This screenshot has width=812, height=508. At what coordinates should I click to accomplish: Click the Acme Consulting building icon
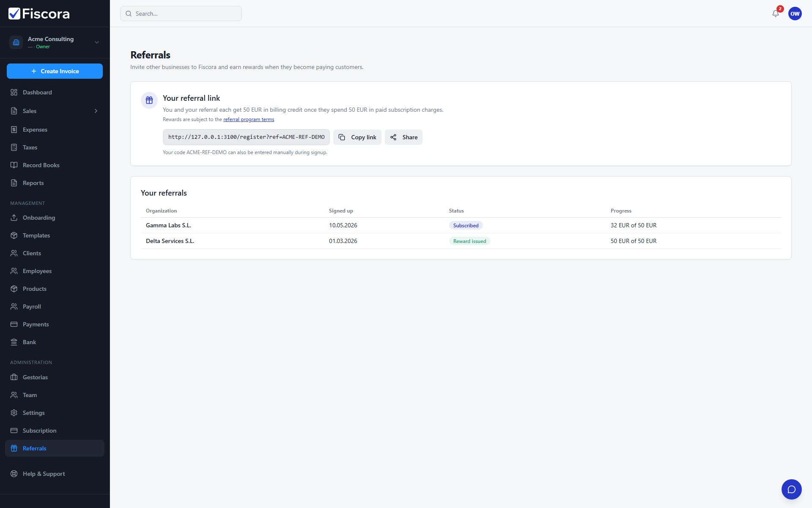click(x=16, y=42)
